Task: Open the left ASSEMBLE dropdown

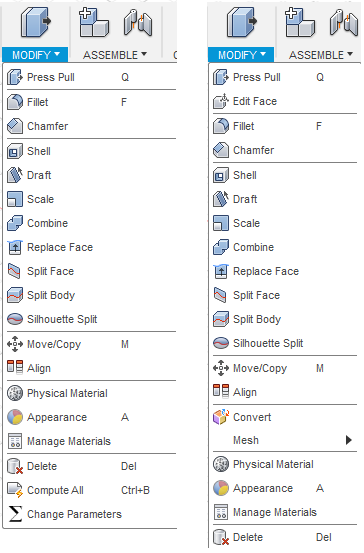Action: pos(115,55)
